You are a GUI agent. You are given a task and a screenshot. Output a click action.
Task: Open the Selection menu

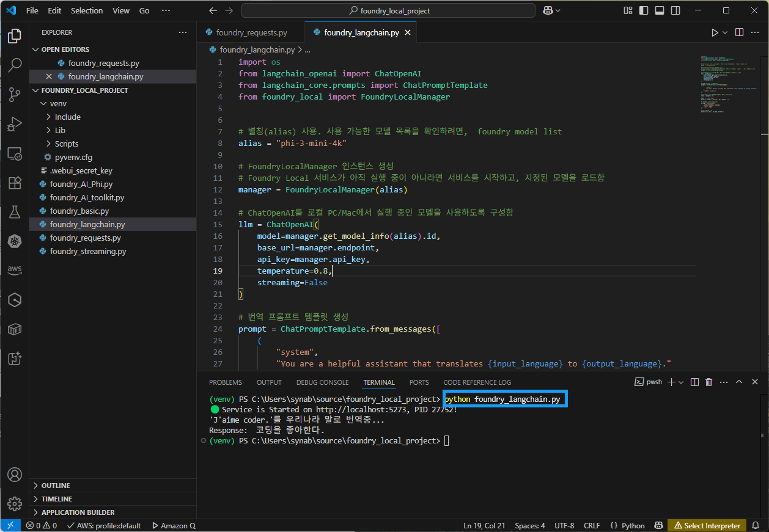[x=87, y=10]
